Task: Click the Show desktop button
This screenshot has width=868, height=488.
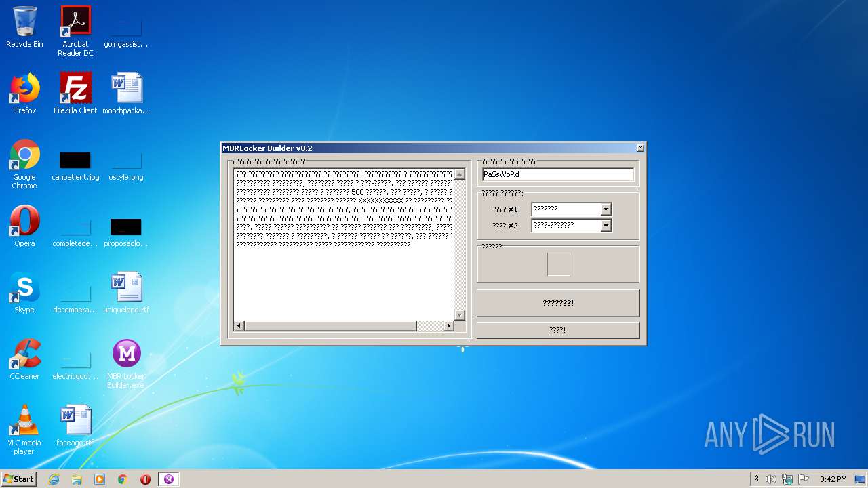Action: 861,479
